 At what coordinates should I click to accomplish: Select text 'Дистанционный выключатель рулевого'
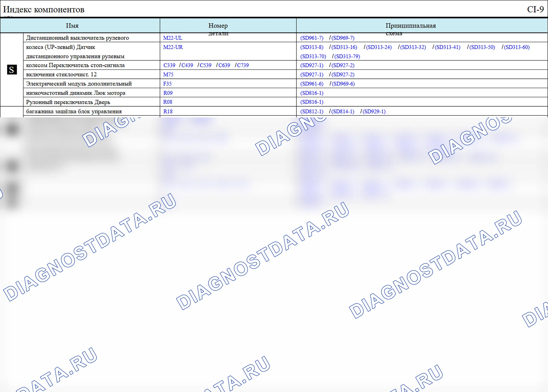coord(77,38)
